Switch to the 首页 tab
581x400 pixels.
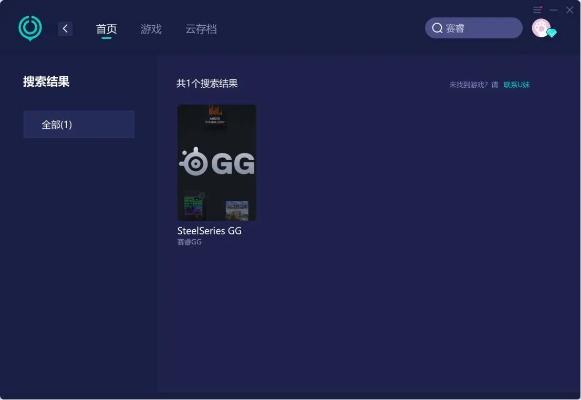[106, 29]
